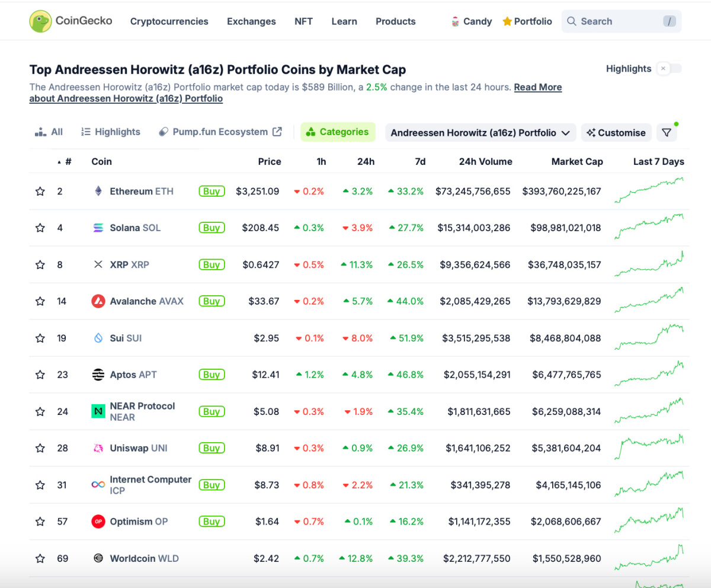Click the Internet Computer infinity logo
Screen dimensions: 711x588
pos(98,485)
